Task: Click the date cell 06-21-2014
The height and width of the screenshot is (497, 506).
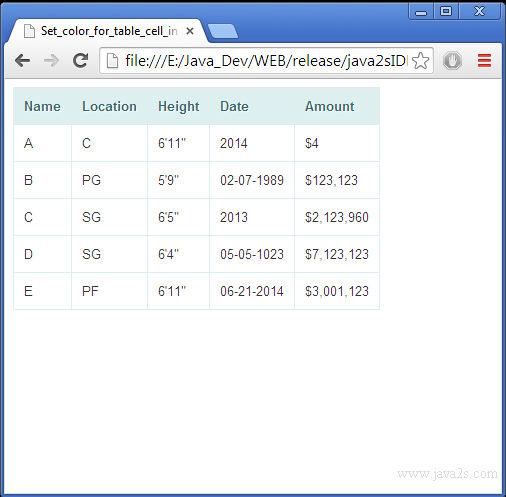Action: pos(252,291)
